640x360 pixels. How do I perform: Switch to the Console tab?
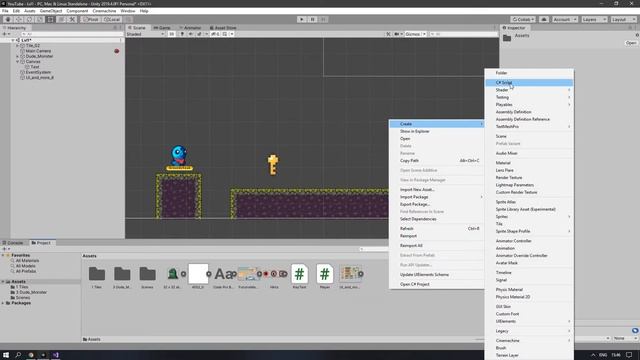tap(13, 242)
